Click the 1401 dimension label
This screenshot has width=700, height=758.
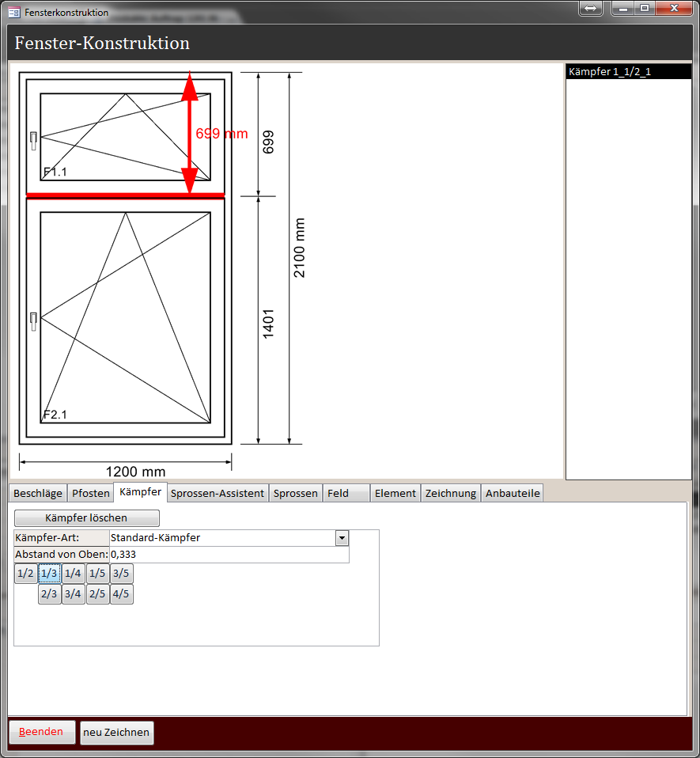pos(268,324)
